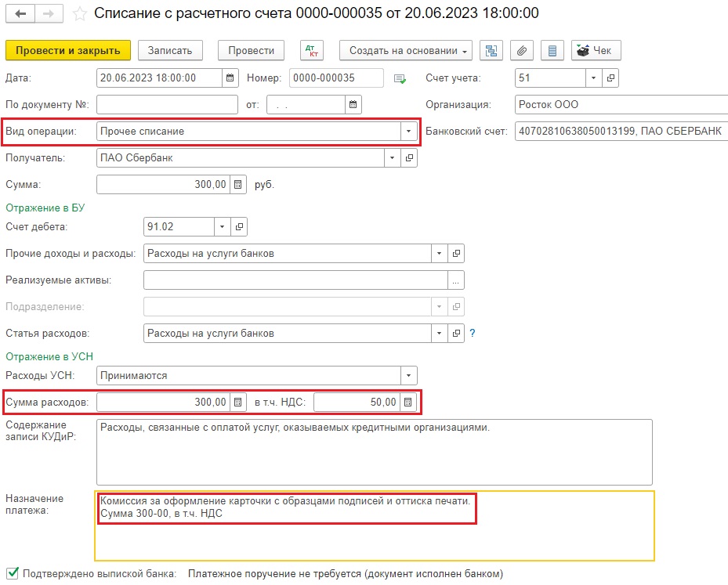Click the blue question mark help icon

[473, 333]
